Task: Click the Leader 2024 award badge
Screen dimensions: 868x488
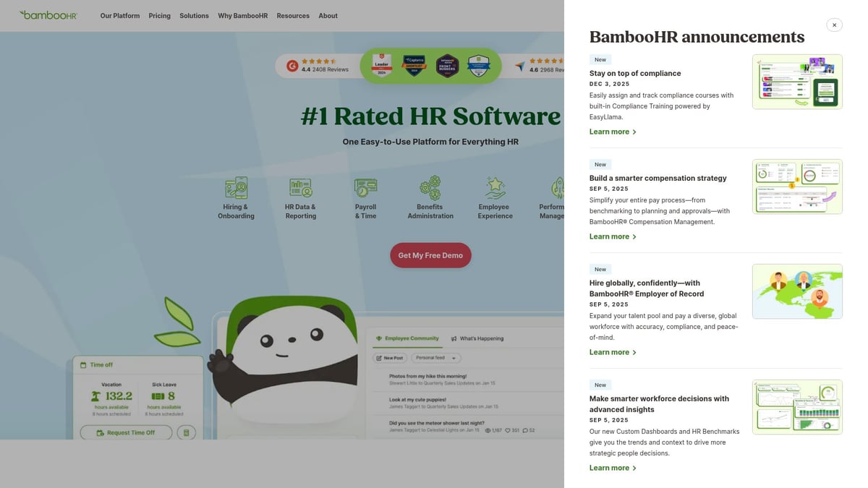Action: [x=381, y=65]
